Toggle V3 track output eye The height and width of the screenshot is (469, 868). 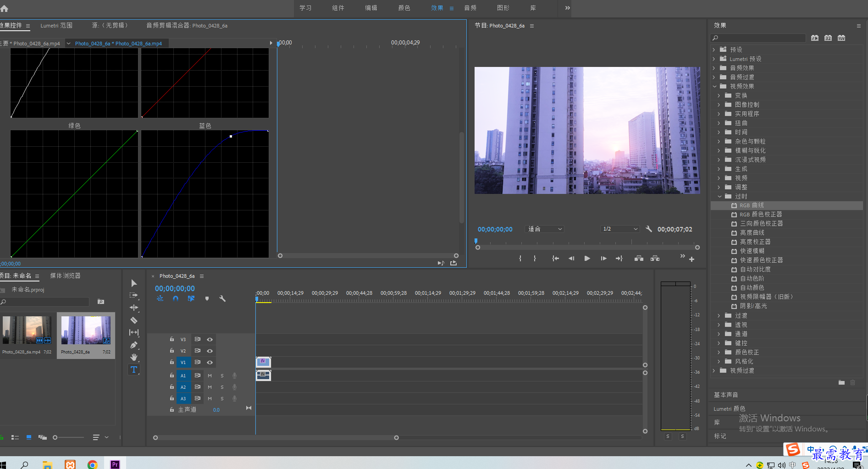210,339
